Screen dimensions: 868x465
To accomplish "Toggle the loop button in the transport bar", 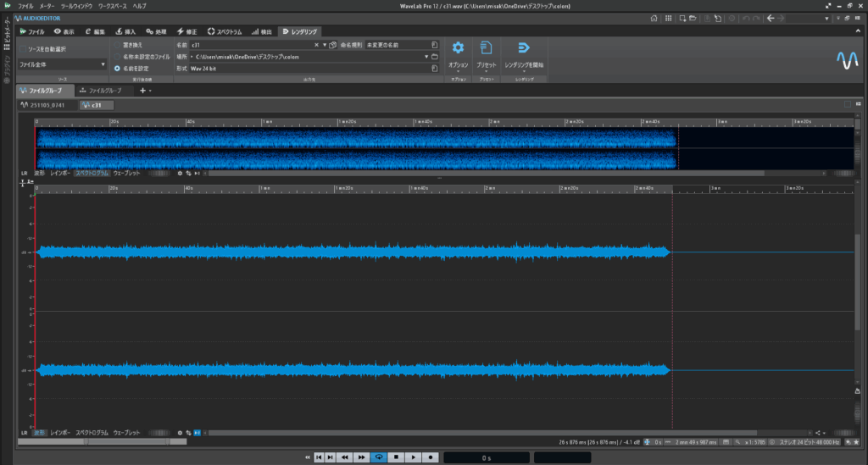I will coord(379,457).
